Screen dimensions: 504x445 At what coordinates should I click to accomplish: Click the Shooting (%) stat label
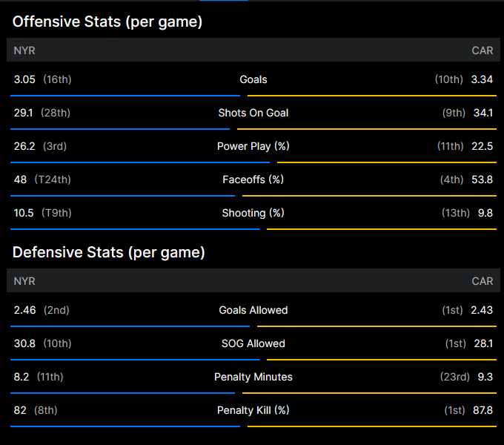coord(253,213)
